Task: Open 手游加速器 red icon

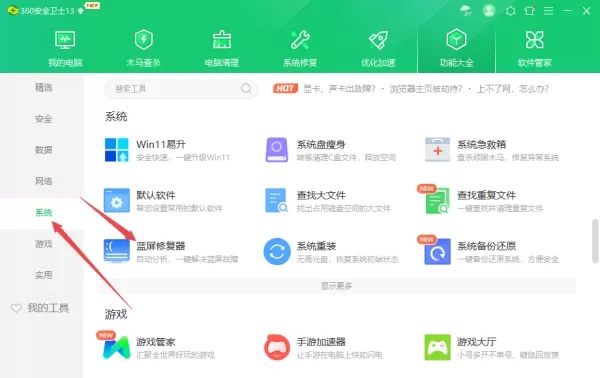Action: (x=277, y=347)
